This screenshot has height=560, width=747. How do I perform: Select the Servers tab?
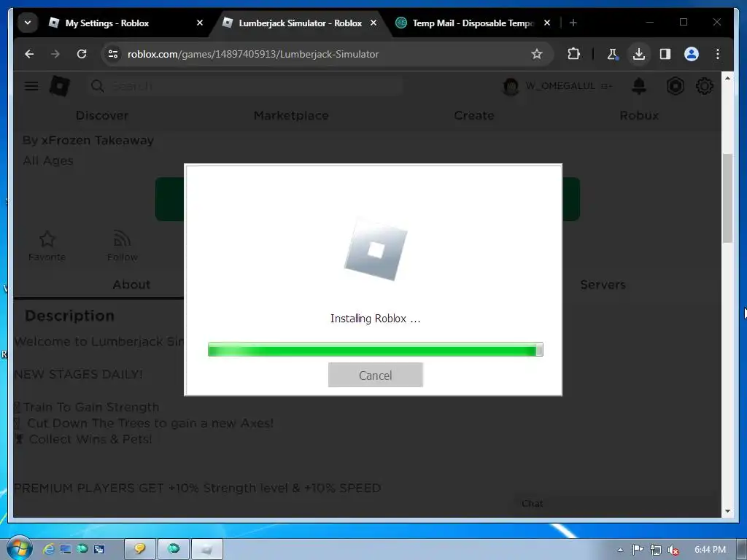603,285
